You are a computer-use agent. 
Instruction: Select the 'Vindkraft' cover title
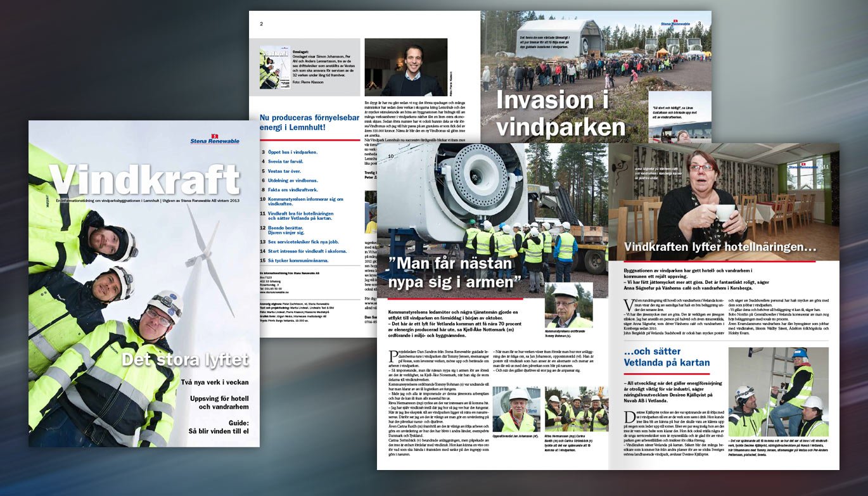tap(145, 180)
